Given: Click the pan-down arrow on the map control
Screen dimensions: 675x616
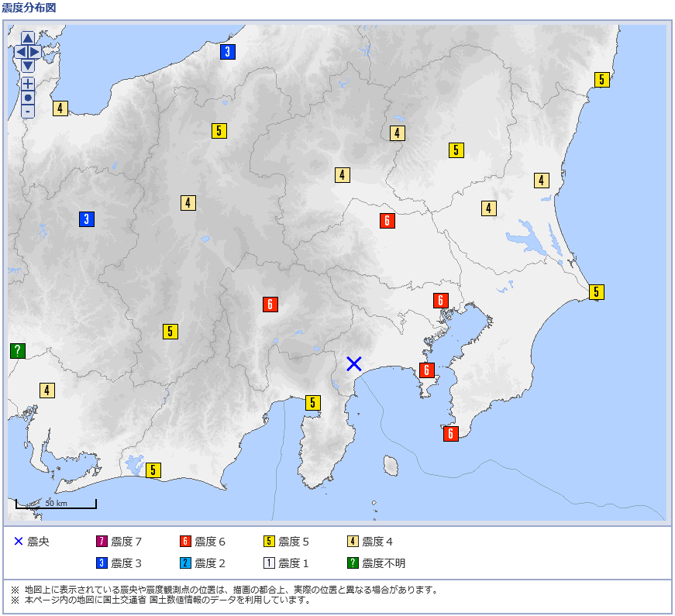Looking at the screenshot, I should [x=28, y=65].
